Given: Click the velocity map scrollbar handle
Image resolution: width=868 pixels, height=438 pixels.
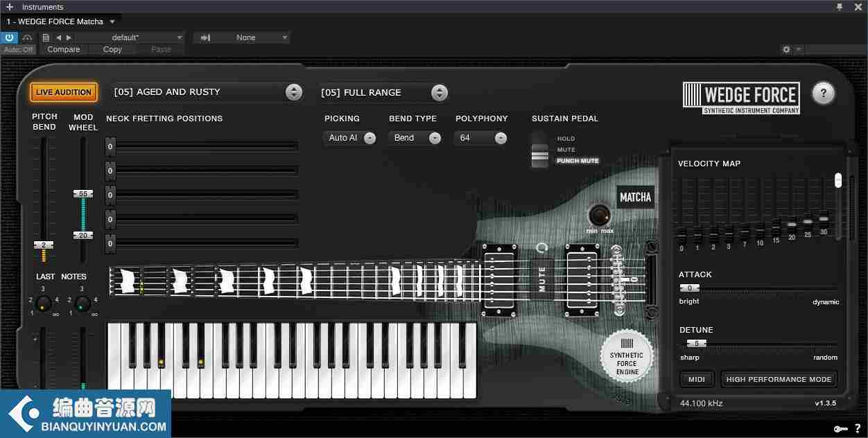Looking at the screenshot, I should [x=837, y=180].
